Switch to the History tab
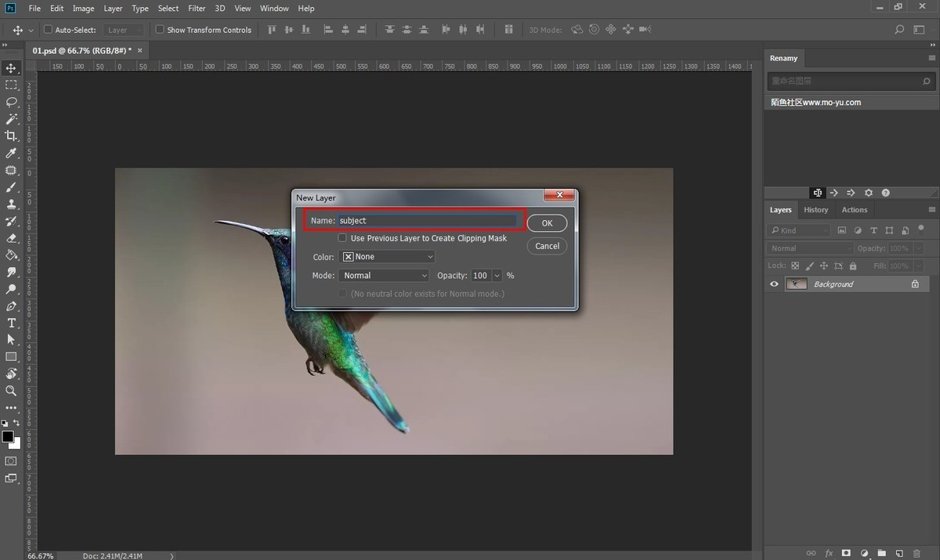 click(x=815, y=210)
